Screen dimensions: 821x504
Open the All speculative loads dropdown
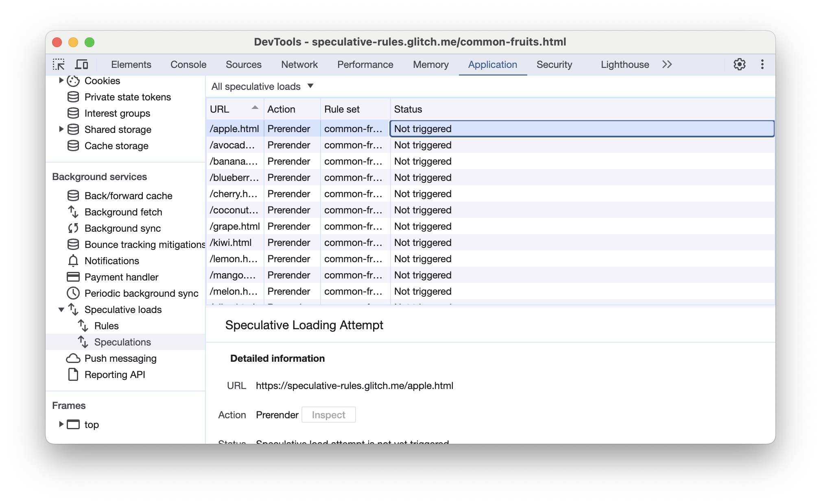[262, 86]
